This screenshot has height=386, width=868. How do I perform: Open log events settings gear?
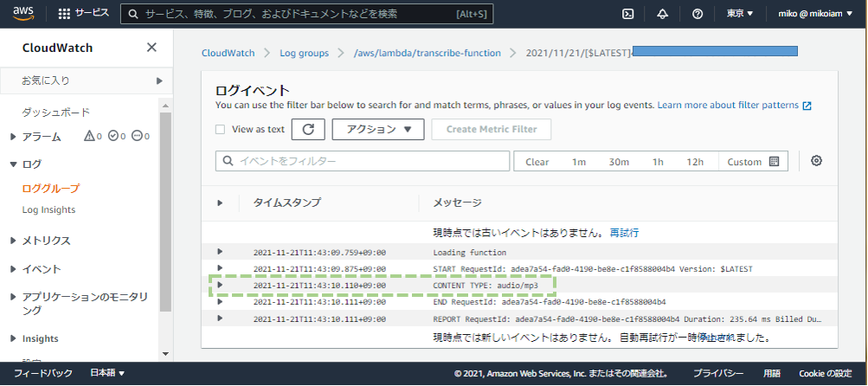[816, 161]
